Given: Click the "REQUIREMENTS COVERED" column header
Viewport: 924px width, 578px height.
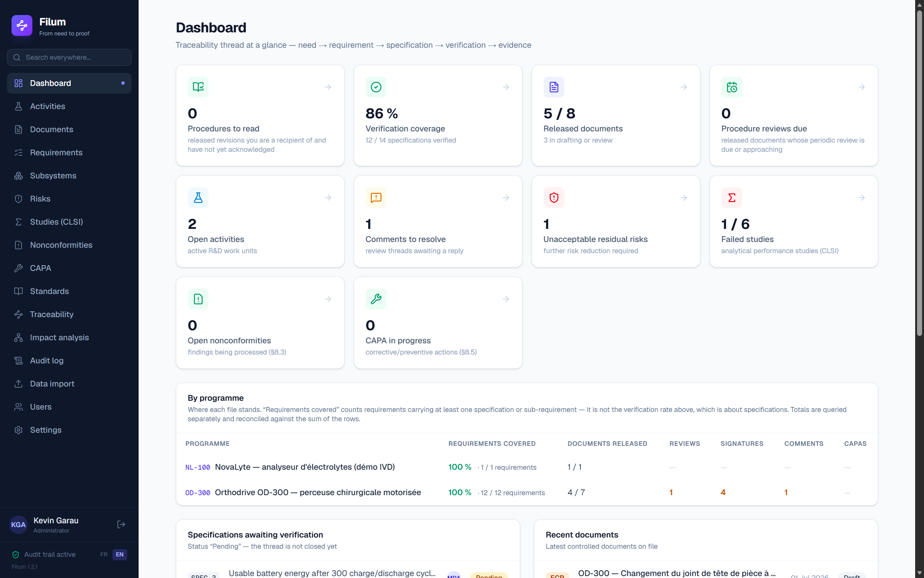Looking at the screenshot, I should coord(492,444).
